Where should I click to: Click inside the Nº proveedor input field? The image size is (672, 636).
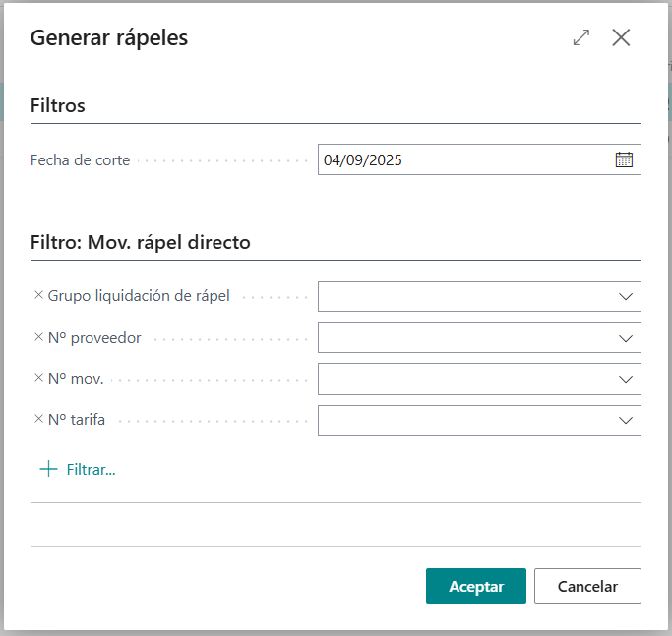(462, 338)
